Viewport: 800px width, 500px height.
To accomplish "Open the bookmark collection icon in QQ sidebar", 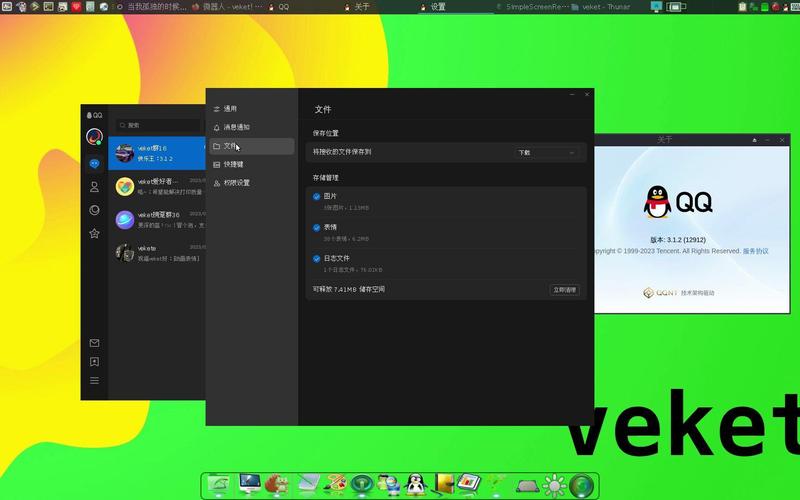I will (x=94, y=362).
